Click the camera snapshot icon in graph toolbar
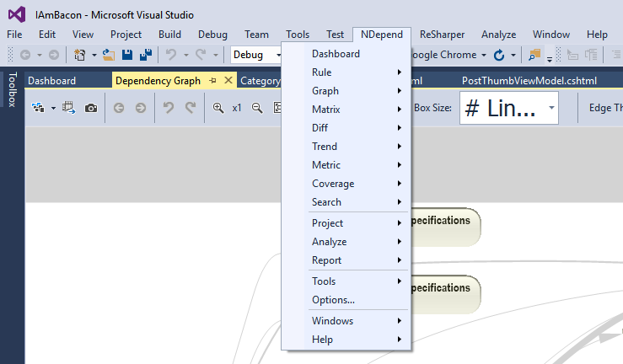 [91, 108]
